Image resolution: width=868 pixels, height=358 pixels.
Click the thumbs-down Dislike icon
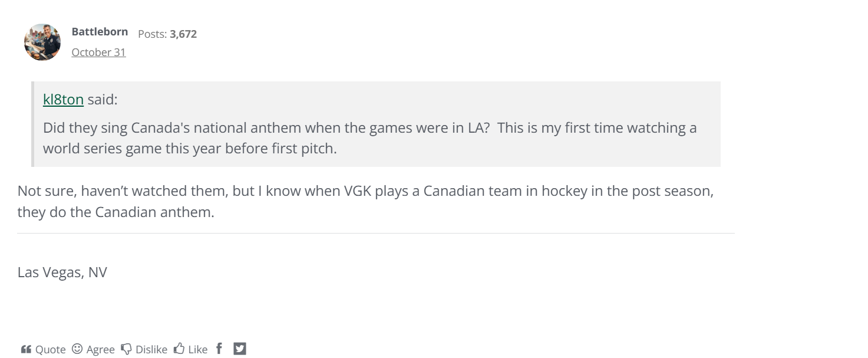[126, 349]
